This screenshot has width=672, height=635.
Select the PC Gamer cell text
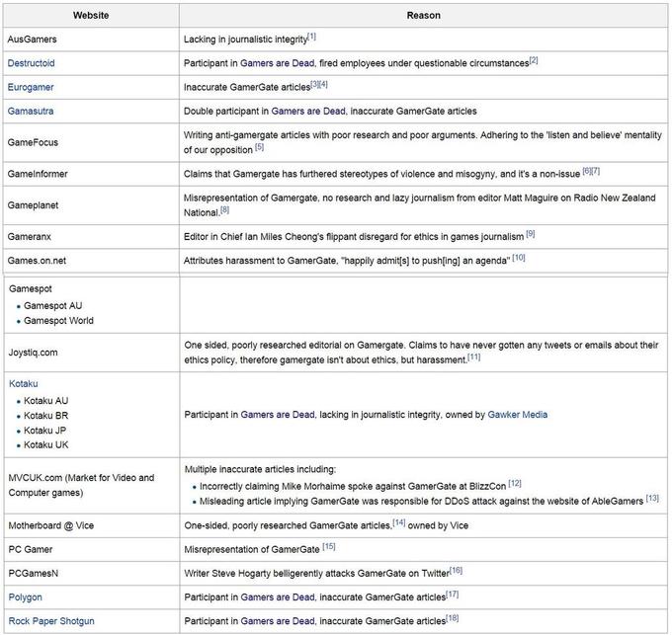click(x=31, y=549)
